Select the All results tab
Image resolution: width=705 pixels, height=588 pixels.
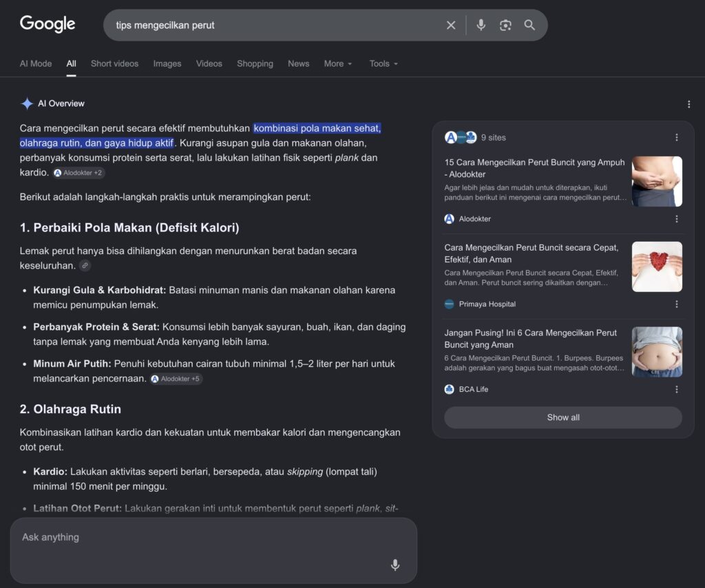click(71, 64)
